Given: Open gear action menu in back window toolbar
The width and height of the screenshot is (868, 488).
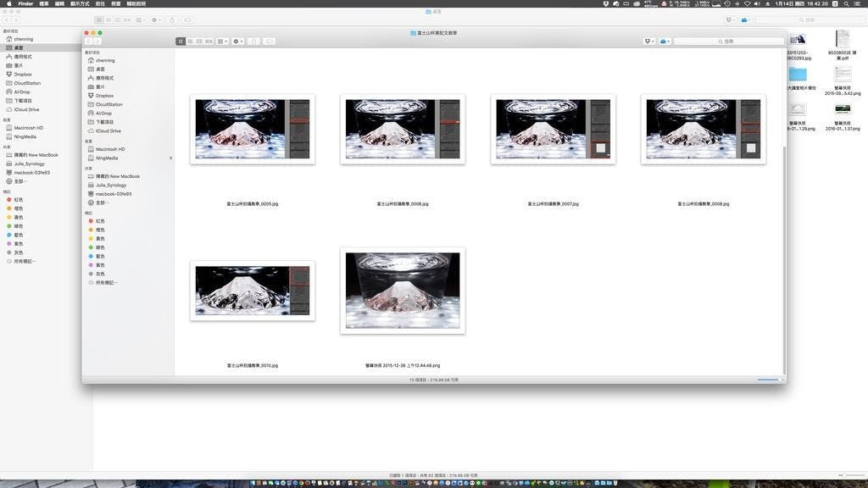Looking at the screenshot, I should [x=156, y=20].
